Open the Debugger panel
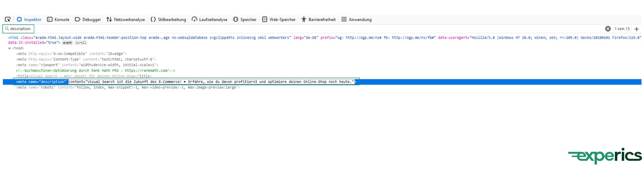The width and height of the screenshot is (644, 180). [88, 19]
